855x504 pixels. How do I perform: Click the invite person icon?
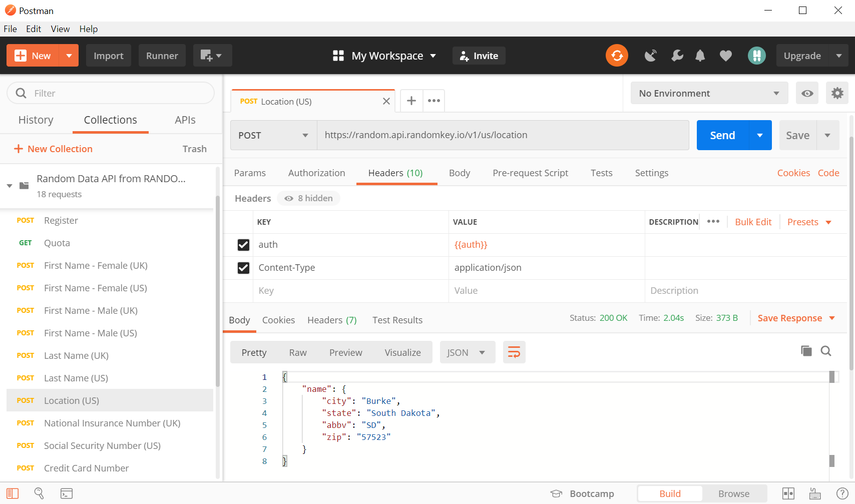click(464, 56)
